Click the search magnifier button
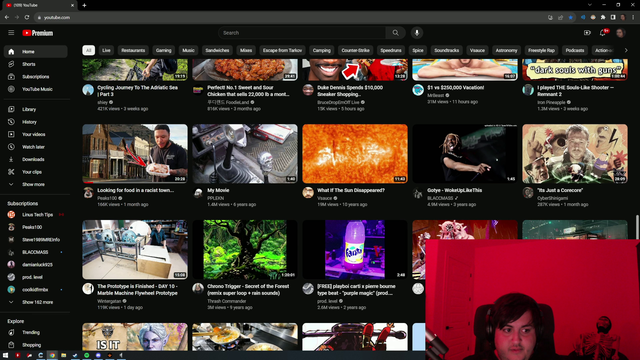Screen dimensions: 640x360 pyautogui.click(x=395, y=33)
